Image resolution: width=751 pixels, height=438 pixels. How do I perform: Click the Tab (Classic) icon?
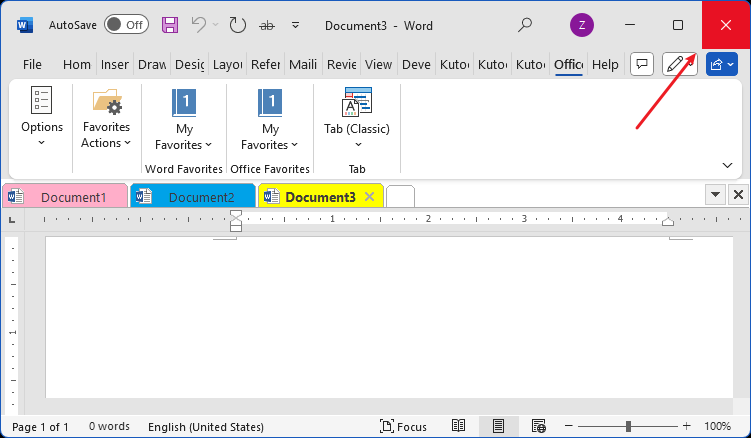(x=357, y=103)
